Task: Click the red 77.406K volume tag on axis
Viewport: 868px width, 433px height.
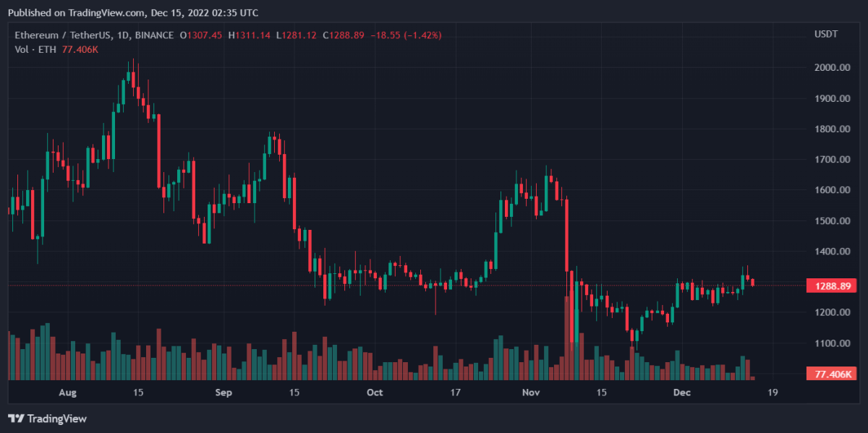Action: pos(831,374)
